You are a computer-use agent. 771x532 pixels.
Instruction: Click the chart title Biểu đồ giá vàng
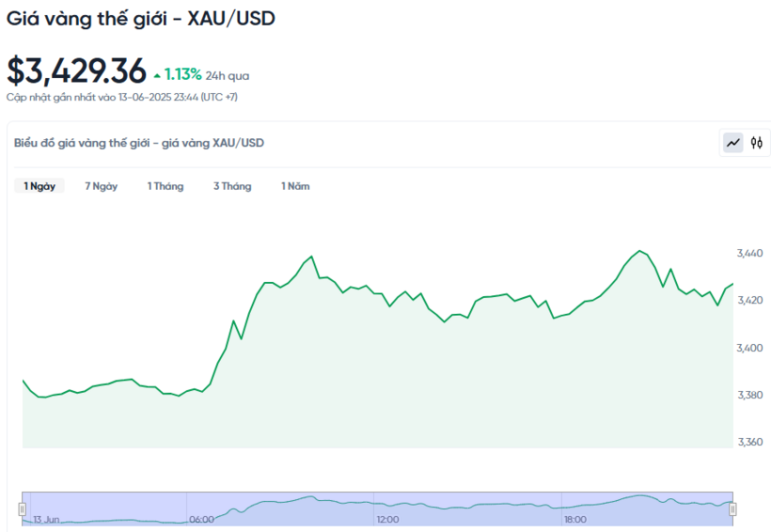click(139, 143)
